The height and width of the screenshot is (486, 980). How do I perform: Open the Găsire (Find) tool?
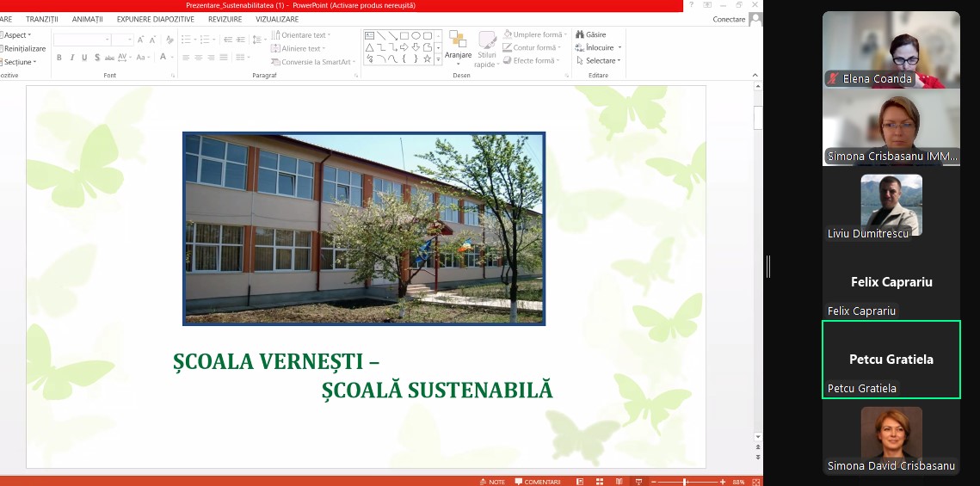(x=591, y=35)
